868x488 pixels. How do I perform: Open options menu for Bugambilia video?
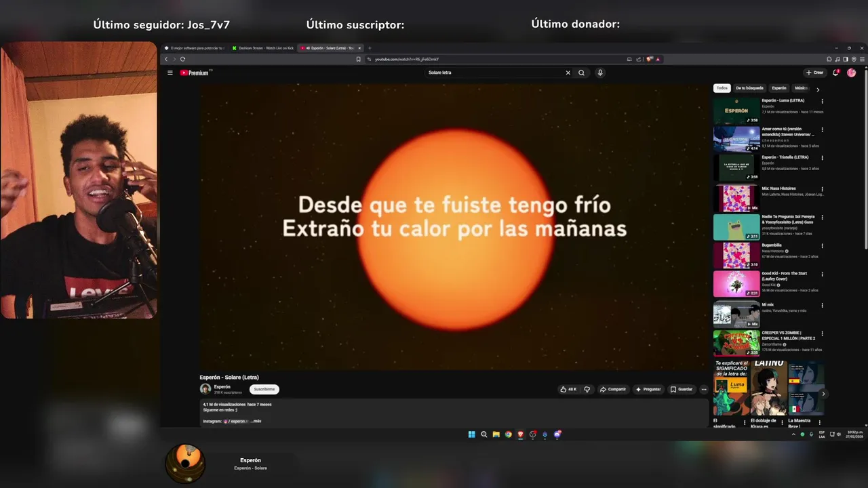(x=823, y=246)
